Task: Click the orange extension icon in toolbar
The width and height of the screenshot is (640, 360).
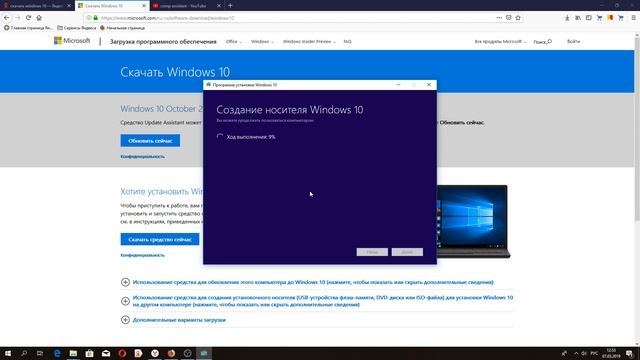Action: (610, 18)
